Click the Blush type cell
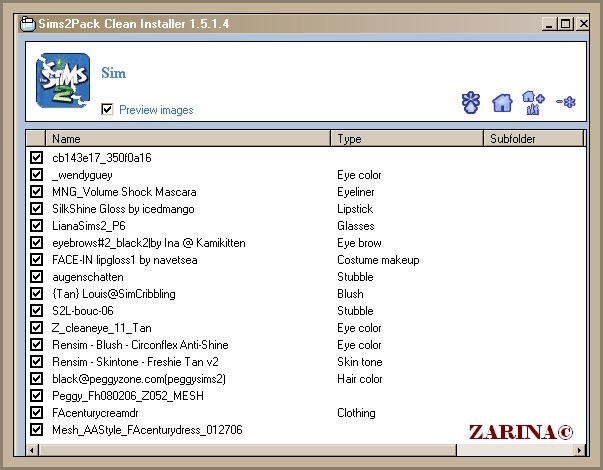 tap(350, 294)
